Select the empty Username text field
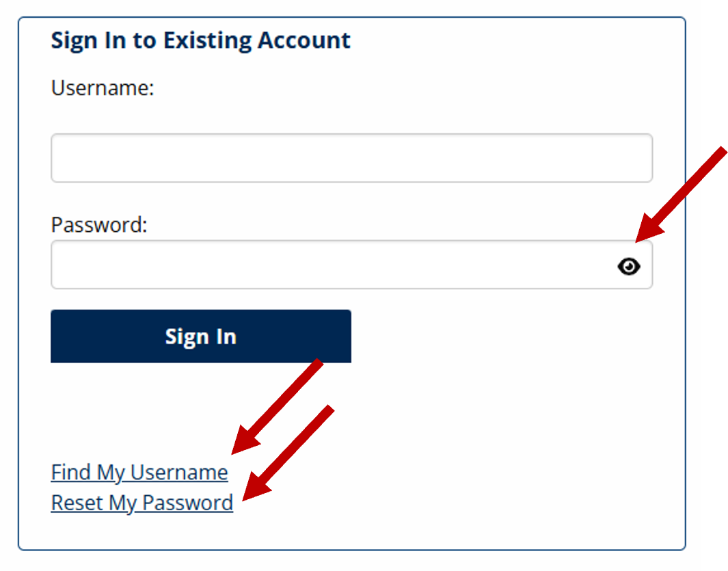Image resolution: width=728 pixels, height=571 pixels. (342, 158)
